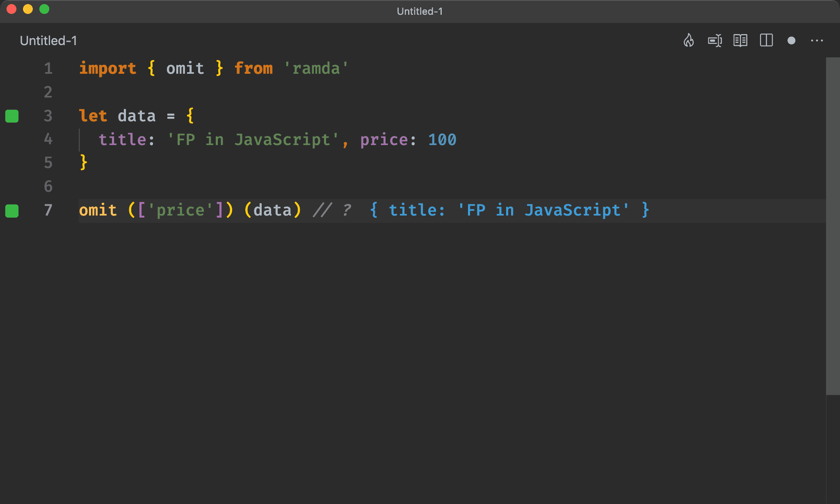Click the '// ?' comment on line 7
The image size is (840, 504).
coord(332,210)
